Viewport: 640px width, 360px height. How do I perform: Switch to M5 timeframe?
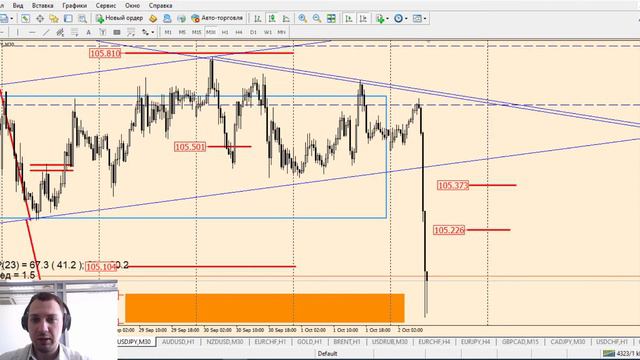pos(182,32)
